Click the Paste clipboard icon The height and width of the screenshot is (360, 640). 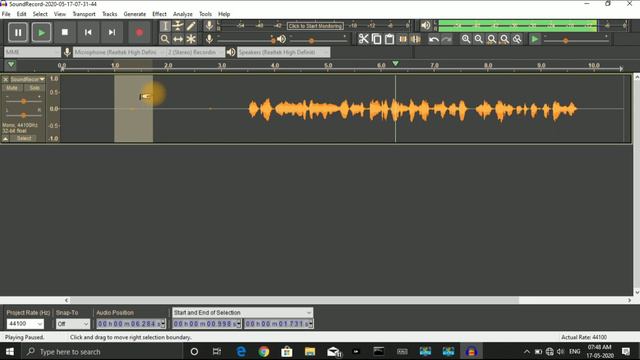(x=389, y=39)
